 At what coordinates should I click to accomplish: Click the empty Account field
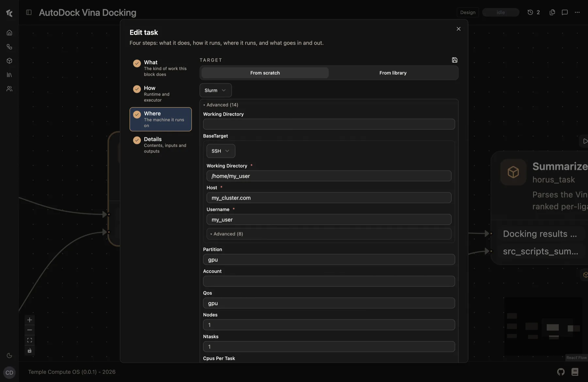[x=329, y=281]
